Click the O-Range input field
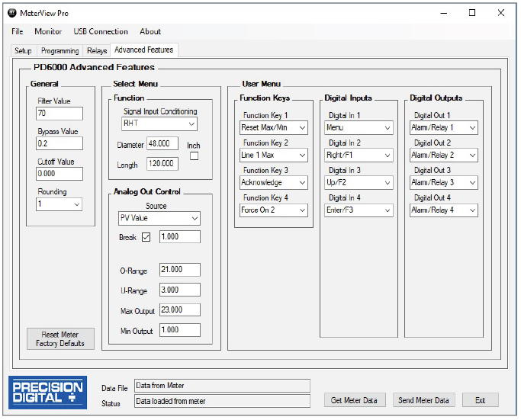521x420 pixels. coord(180,270)
